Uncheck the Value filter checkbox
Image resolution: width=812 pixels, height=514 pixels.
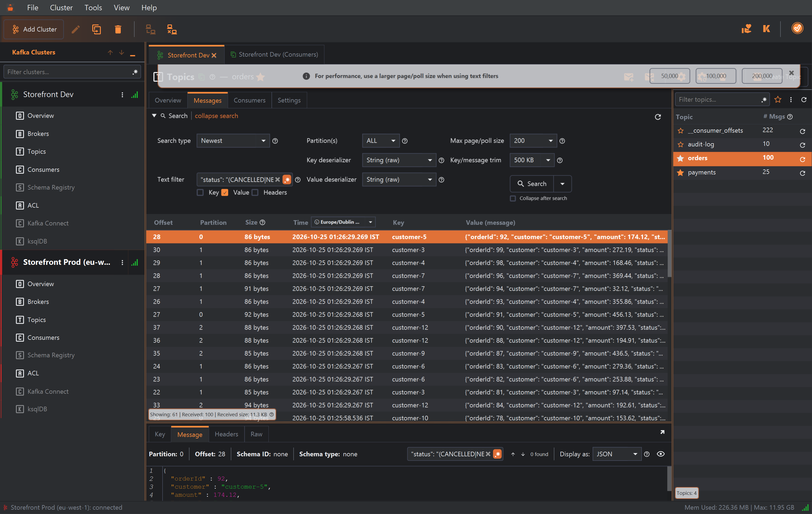225,192
